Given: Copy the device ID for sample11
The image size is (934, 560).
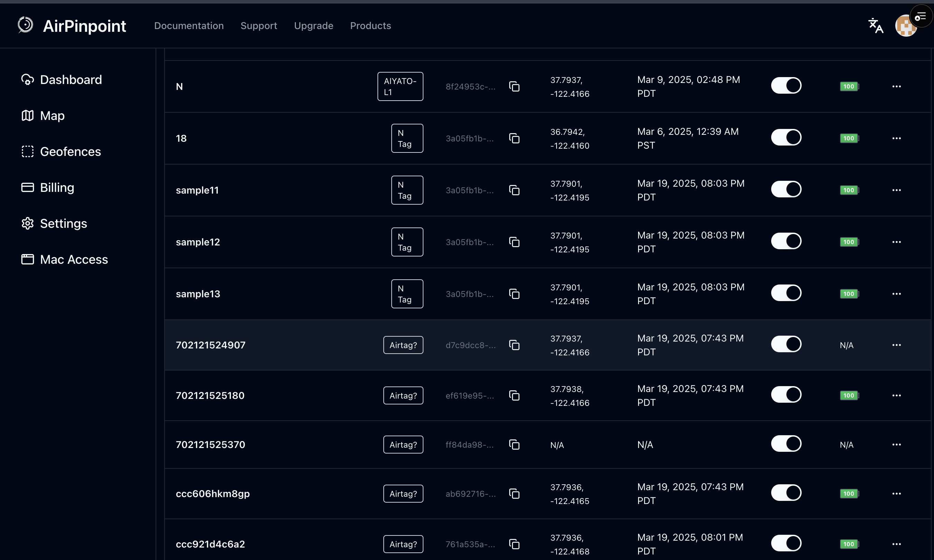Looking at the screenshot, I should (514, 190).
